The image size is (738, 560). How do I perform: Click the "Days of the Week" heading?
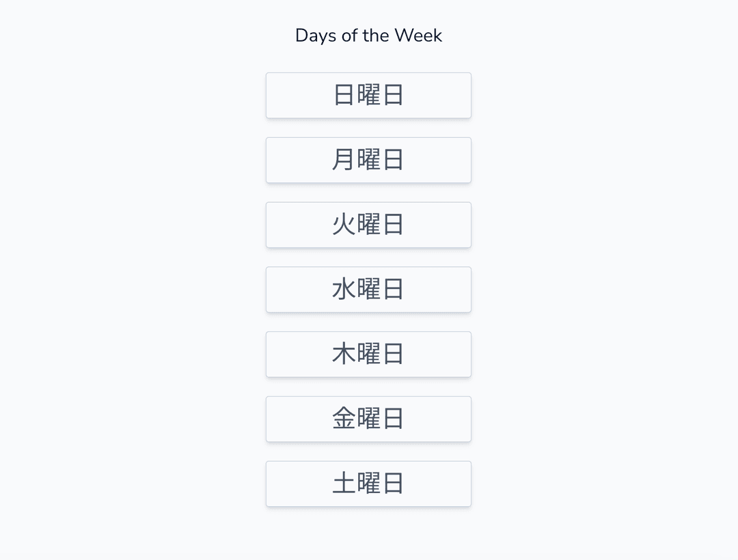point(368,36)
